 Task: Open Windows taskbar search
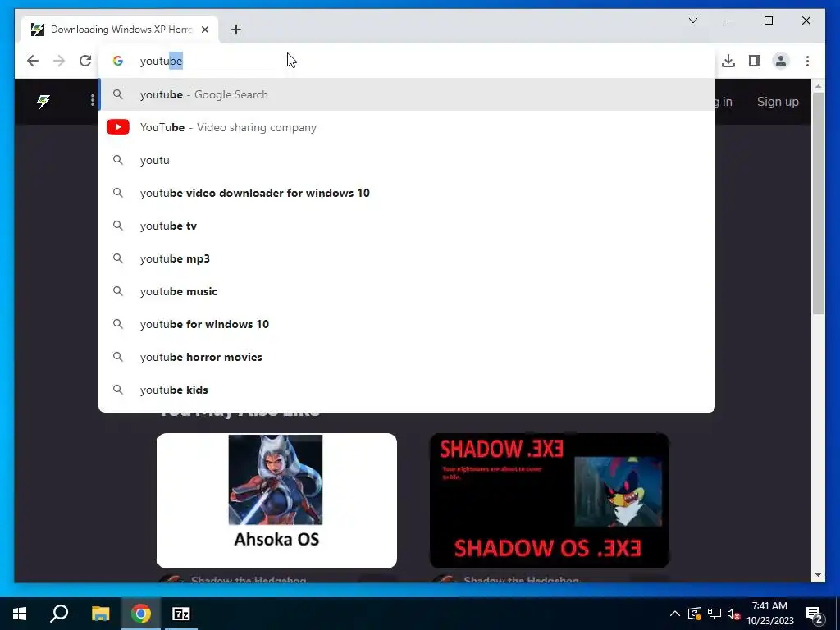(x=59, y=614)
